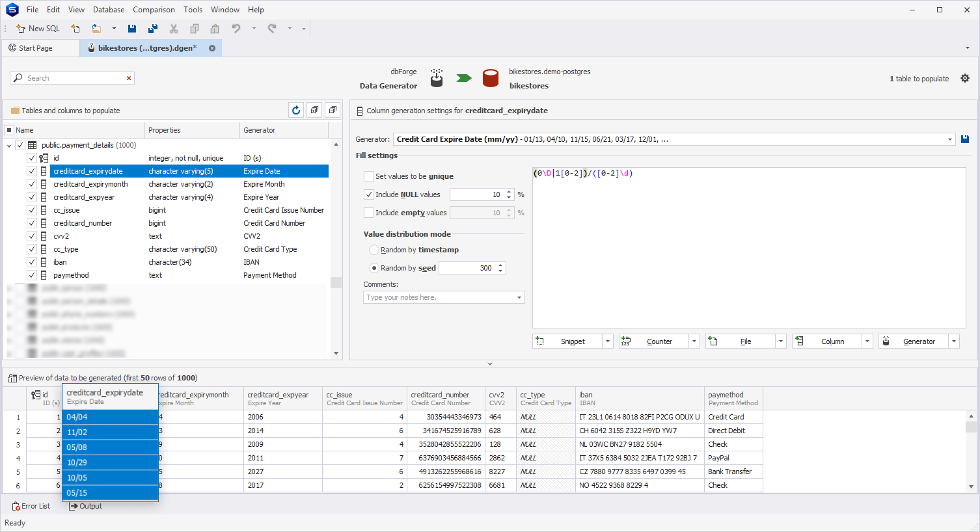Open the File button dropdown arrow

point(781,341)
